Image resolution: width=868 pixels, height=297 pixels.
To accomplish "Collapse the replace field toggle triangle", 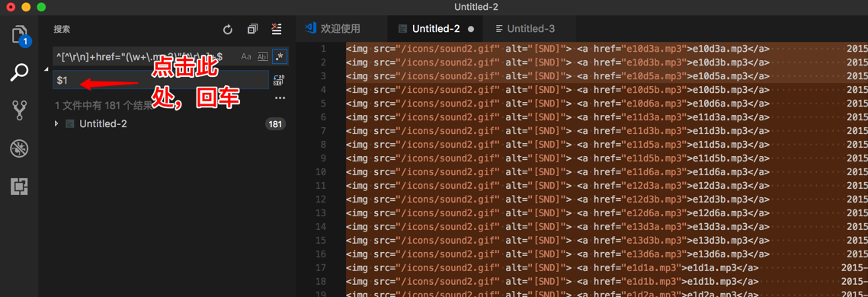I will pos(46,69).
